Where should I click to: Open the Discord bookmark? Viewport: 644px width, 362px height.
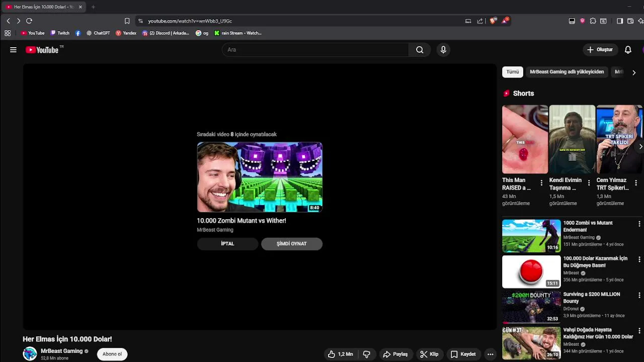coord(166,33)
